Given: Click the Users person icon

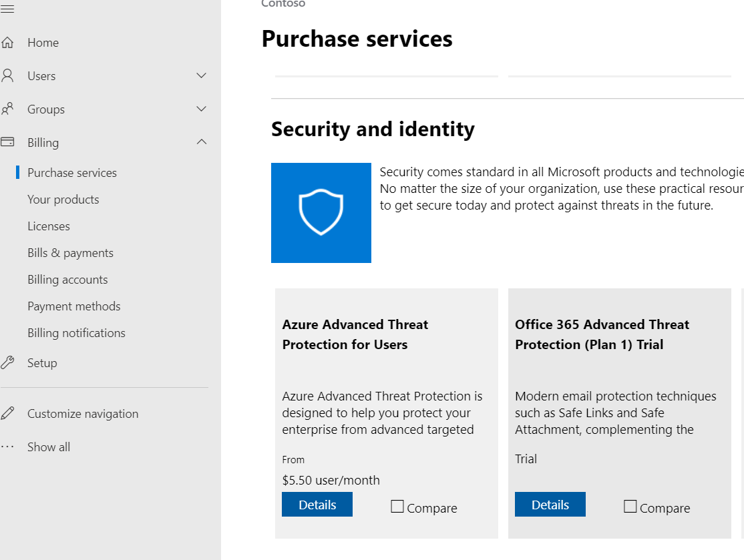Looking at the screenshot, I should click(x=8, y=76).
